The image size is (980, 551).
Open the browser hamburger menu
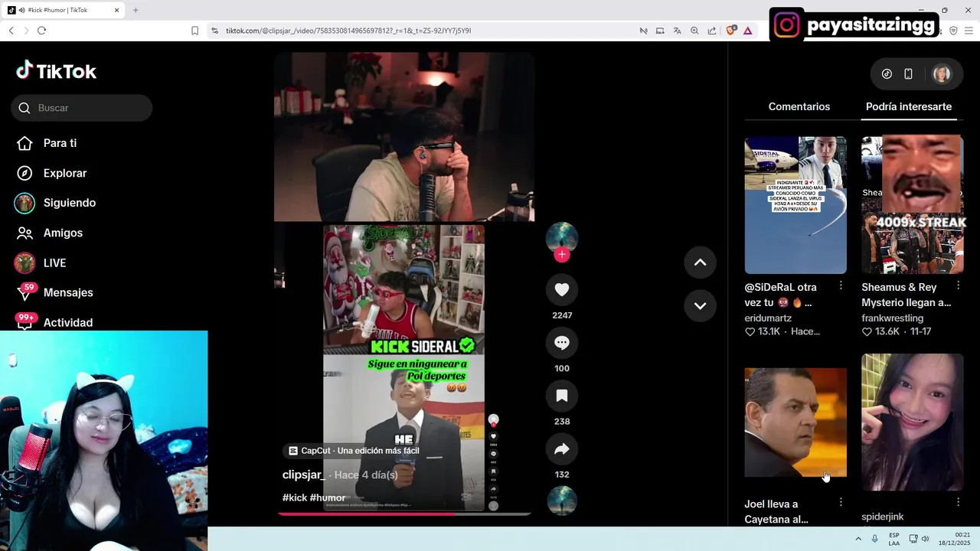[969, 31]
